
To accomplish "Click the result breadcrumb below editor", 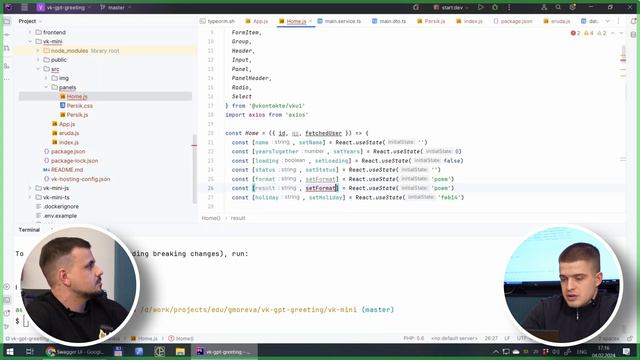I will pos(238,218).
